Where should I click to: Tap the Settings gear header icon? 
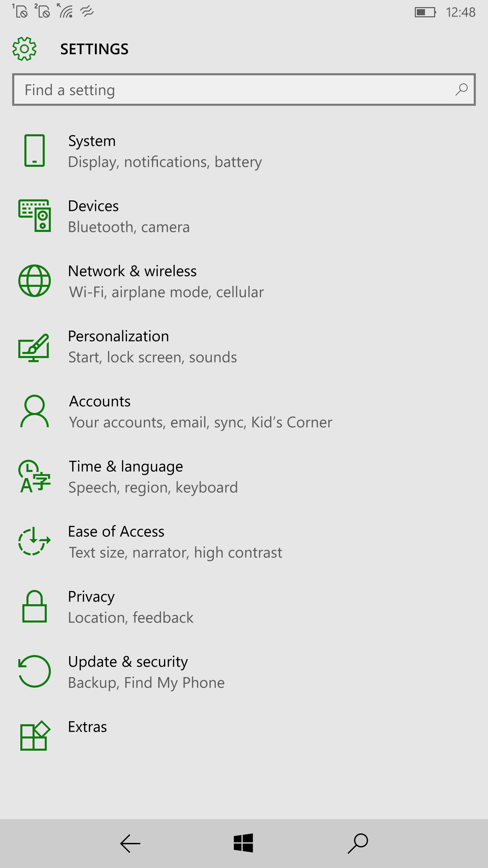24,49
